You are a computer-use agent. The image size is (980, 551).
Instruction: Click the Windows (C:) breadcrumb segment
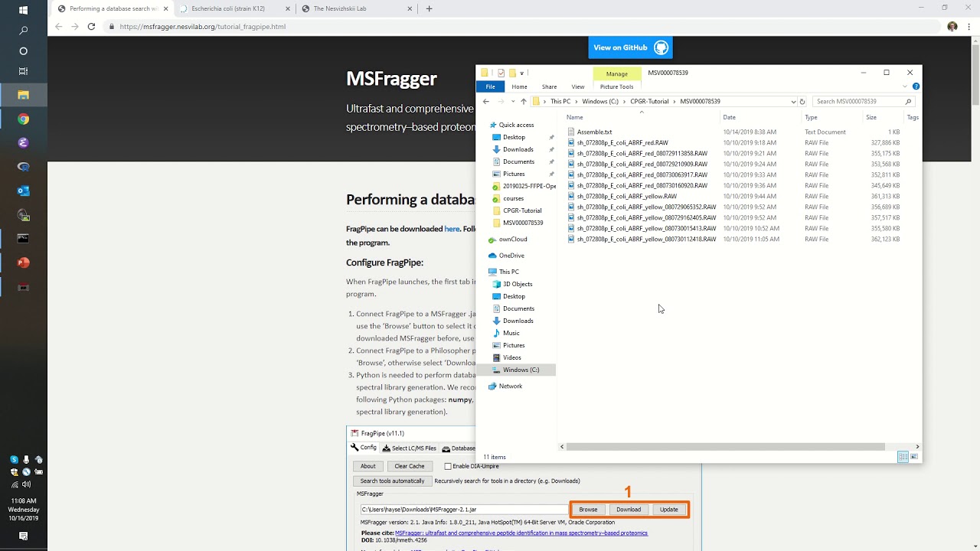coord(600,101)
